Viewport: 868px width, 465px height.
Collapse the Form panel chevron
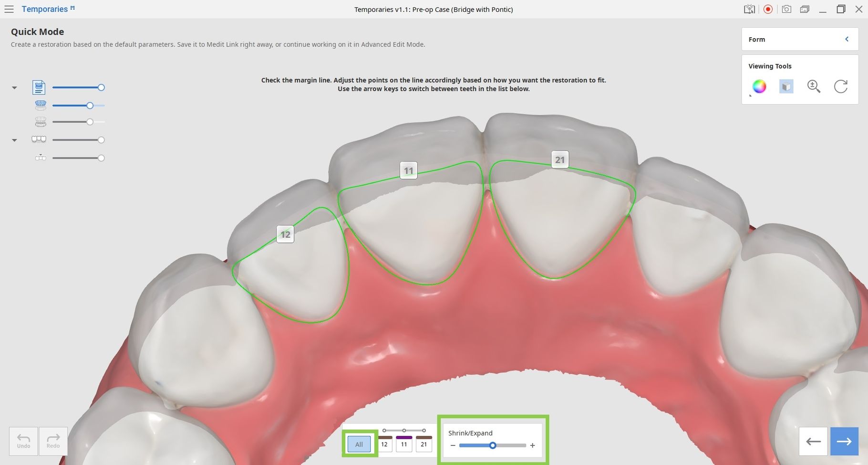tap(847, 39)
